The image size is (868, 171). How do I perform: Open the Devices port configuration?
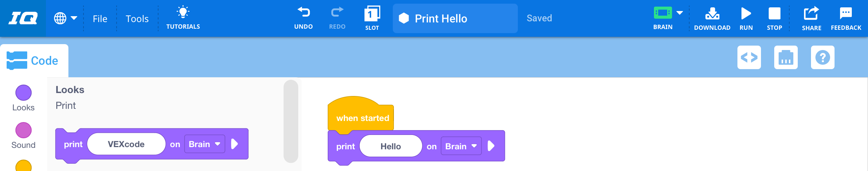coord(786,57)
